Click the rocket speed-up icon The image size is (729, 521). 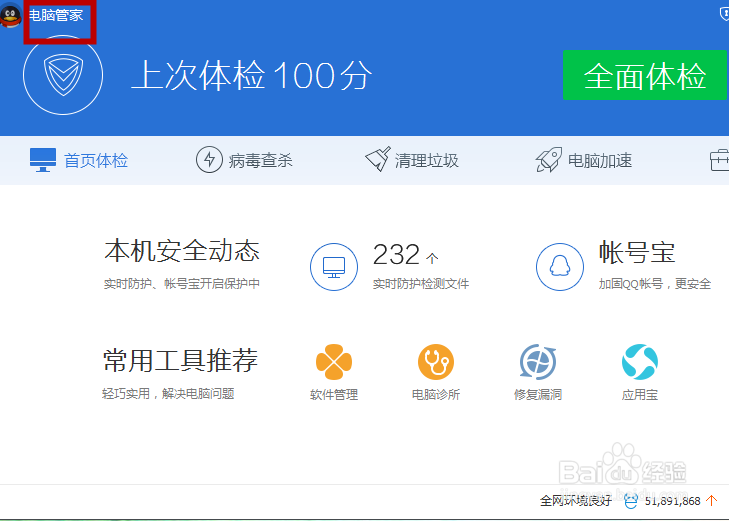coord(549,160)
